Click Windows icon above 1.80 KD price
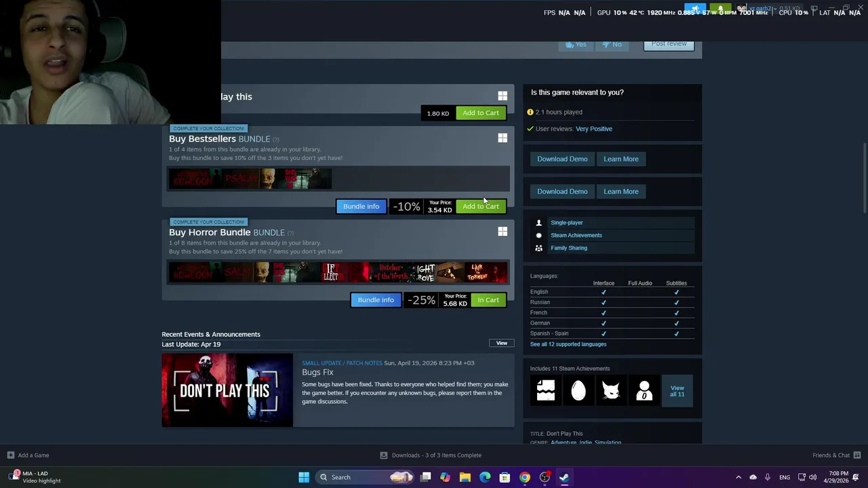Viewport: 868px width, 488px height. [x=502, y=96]
